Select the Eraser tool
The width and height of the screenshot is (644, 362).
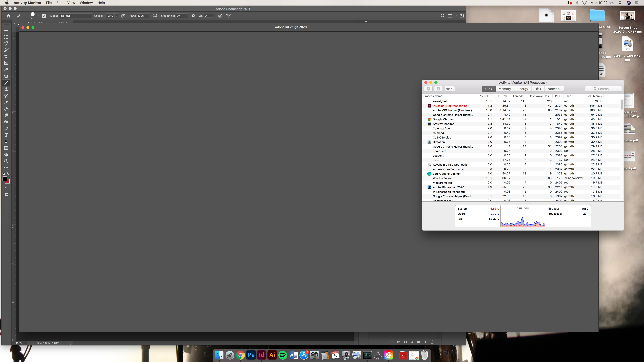(6, 102)
